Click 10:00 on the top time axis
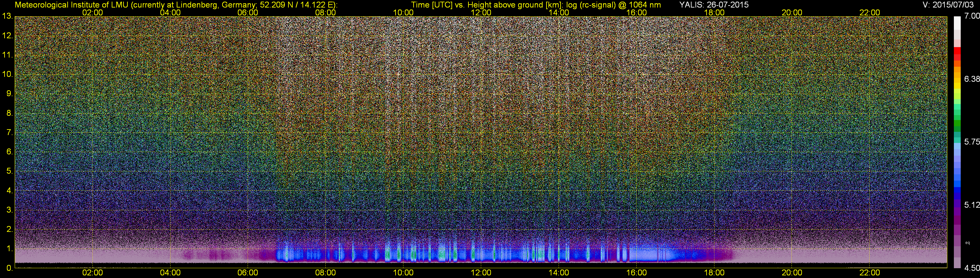This screenshot has height=278, width=980. point(403,12)
